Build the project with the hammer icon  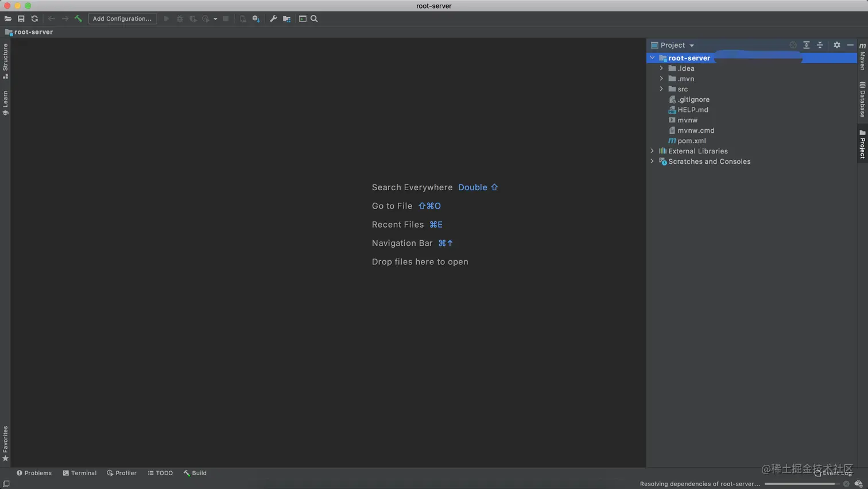coord(78,19)
